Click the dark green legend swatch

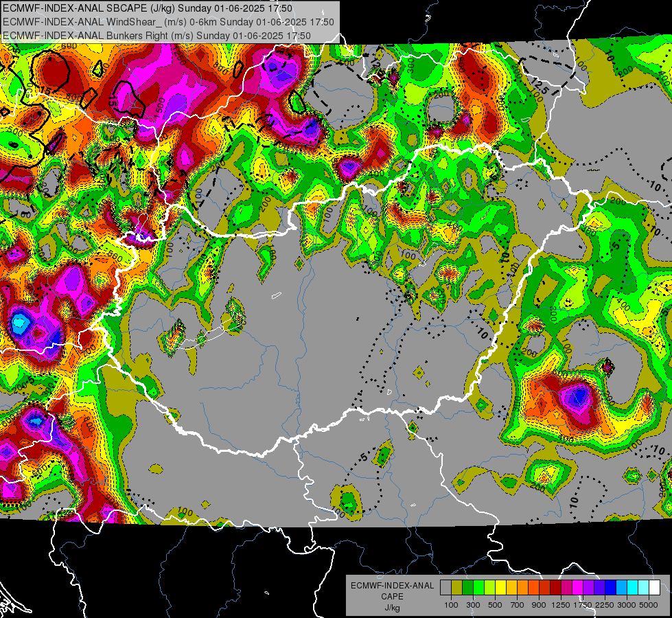coord(467,587)
